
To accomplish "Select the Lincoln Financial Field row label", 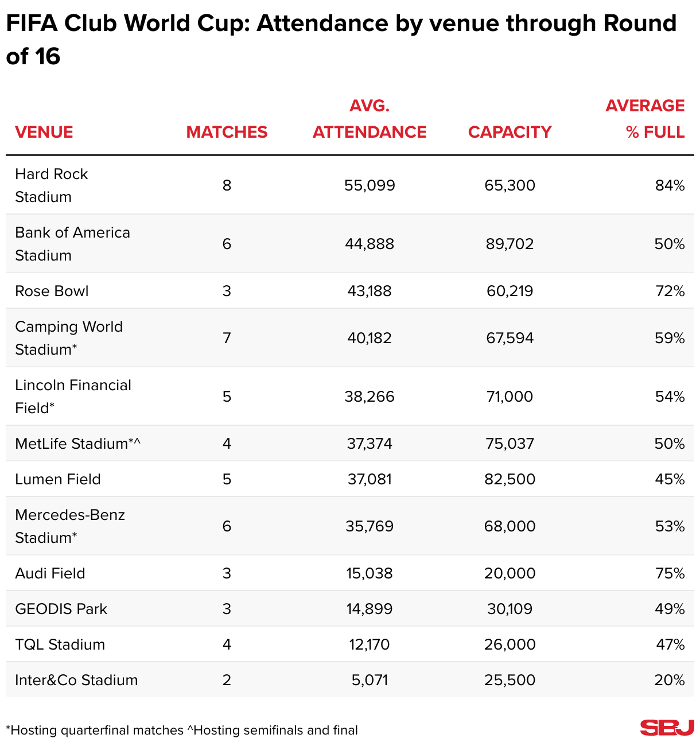I will [x=73, y=397].
